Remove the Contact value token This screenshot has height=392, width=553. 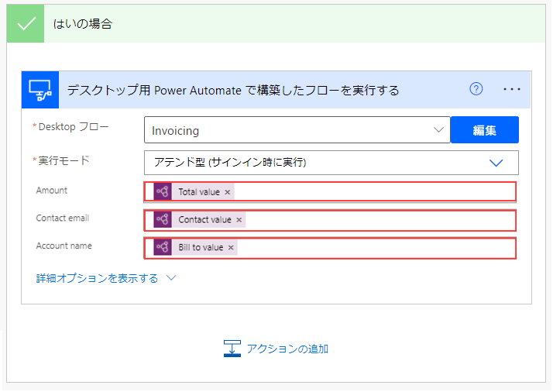click(239, 220)
